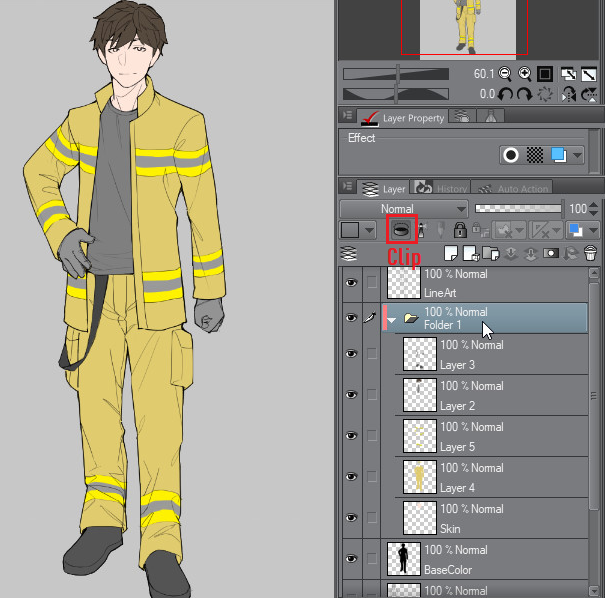
Task: Create a new raster layer
Action: 451,252
